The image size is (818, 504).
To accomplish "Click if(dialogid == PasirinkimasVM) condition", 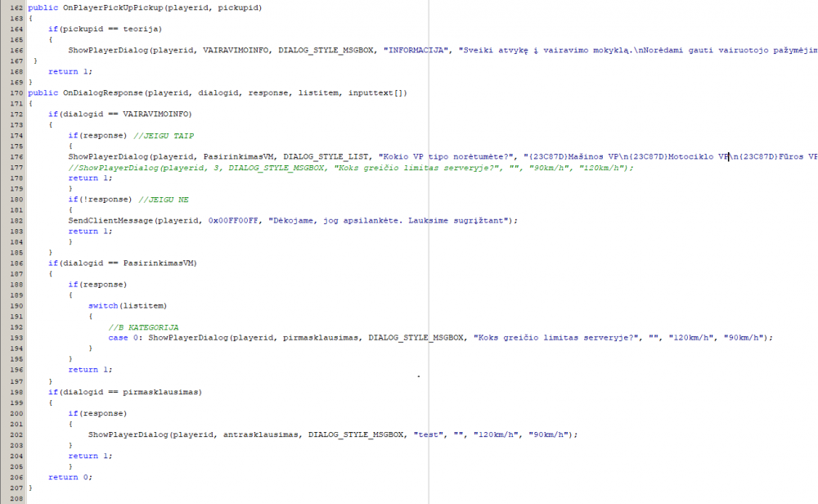I will pos(123,263).
